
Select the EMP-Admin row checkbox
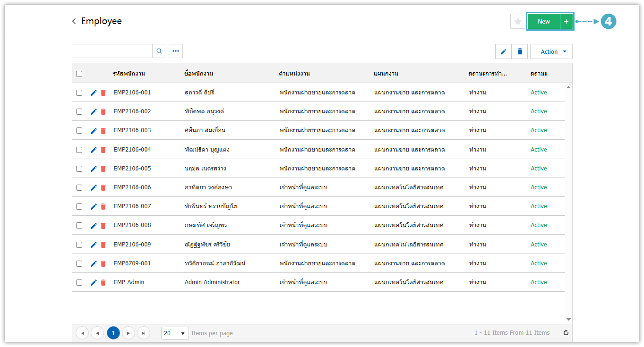pos(79,282)
